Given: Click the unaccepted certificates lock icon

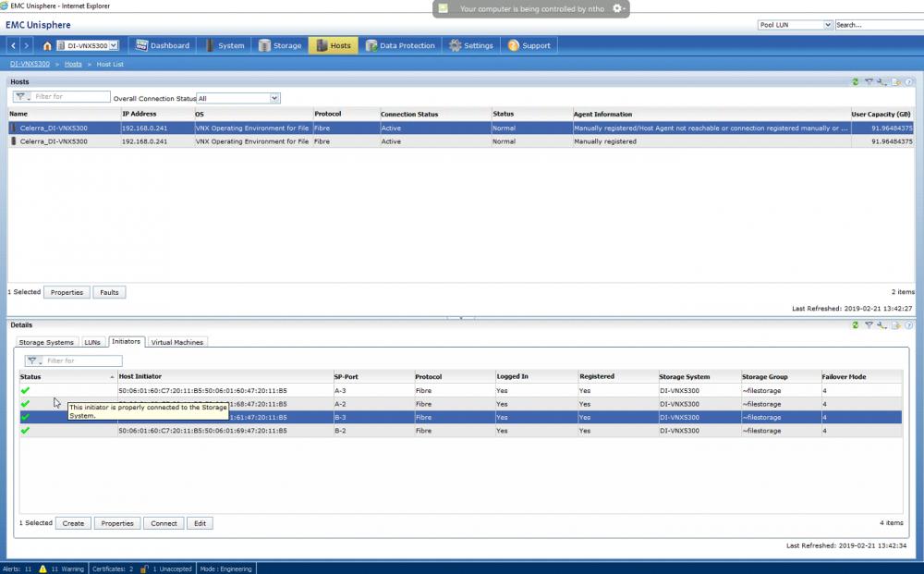Looking at the screenshot, I should (144, 568).
